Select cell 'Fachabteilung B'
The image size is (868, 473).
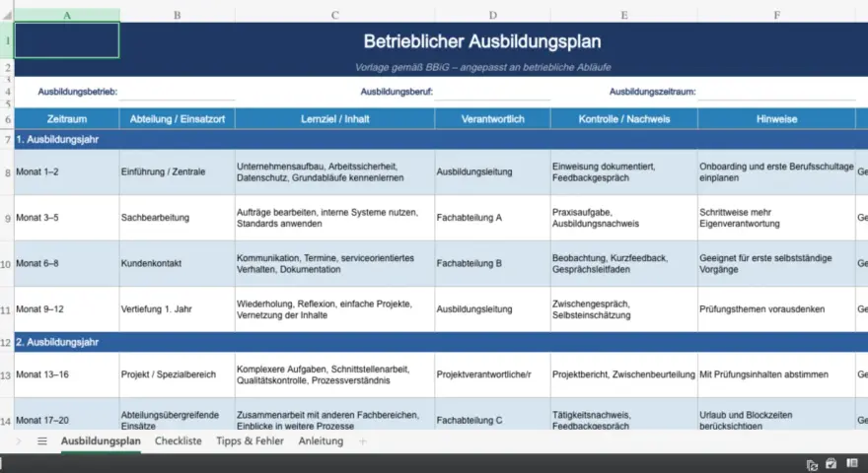coord(492,264)
